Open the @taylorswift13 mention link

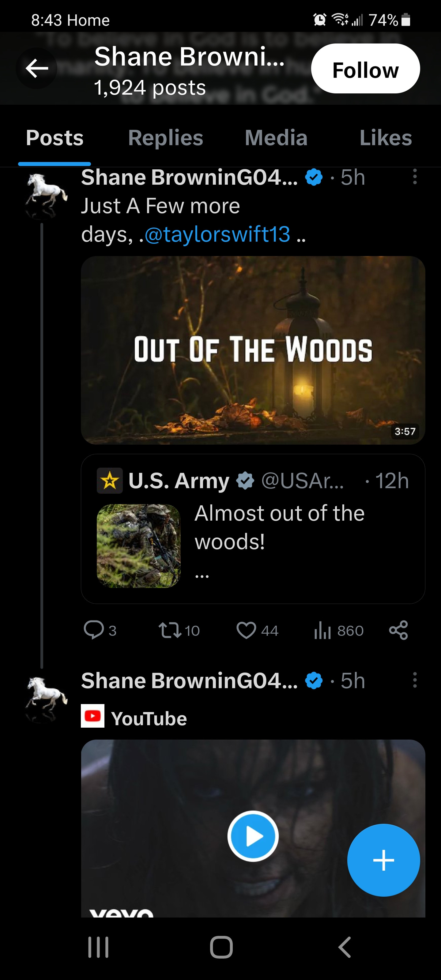217,234
